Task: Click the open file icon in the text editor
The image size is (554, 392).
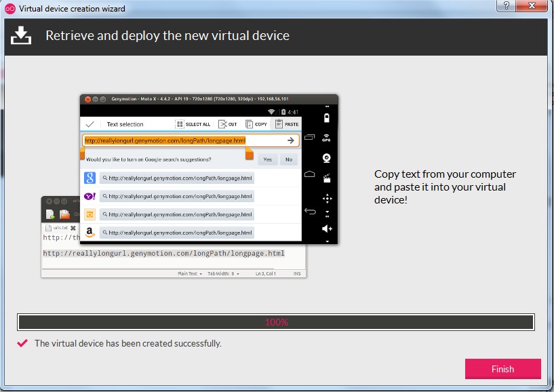Action: click(x=64, y=214)
